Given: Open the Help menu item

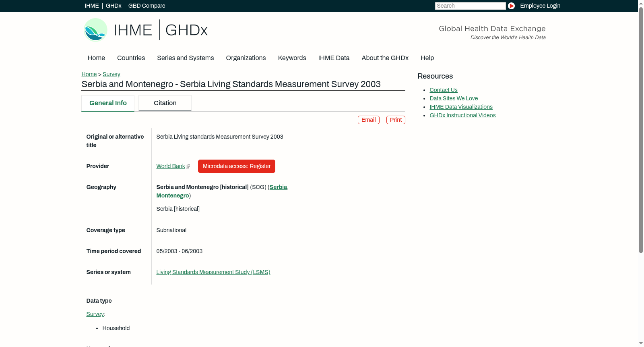Looking at the screenshot, I should [427, 58].
